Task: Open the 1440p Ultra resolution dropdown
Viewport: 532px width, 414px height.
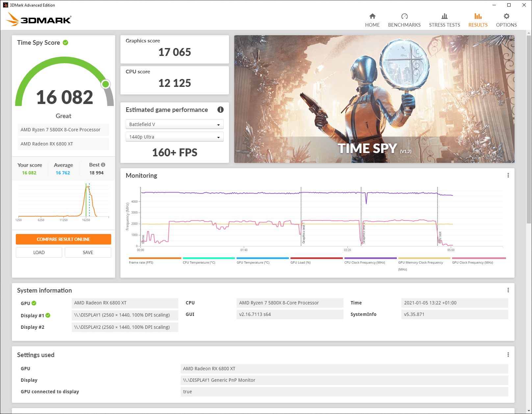Action: tap(175, 137)
